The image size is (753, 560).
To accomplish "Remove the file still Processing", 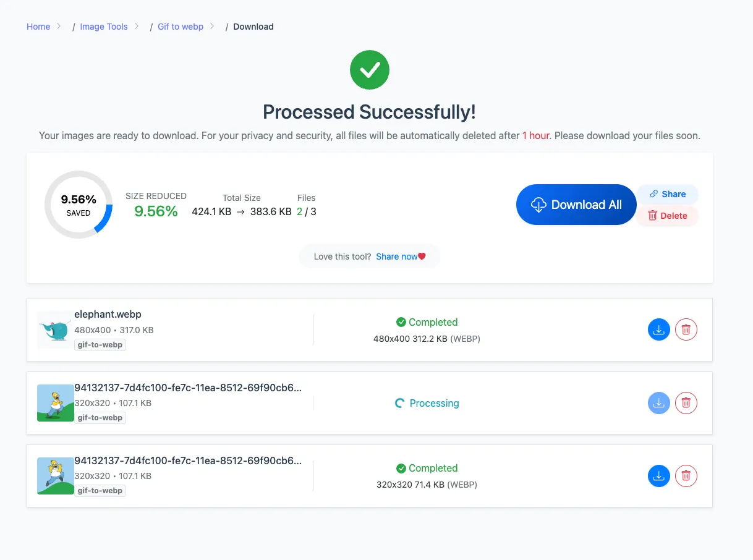I will point(686,403).
